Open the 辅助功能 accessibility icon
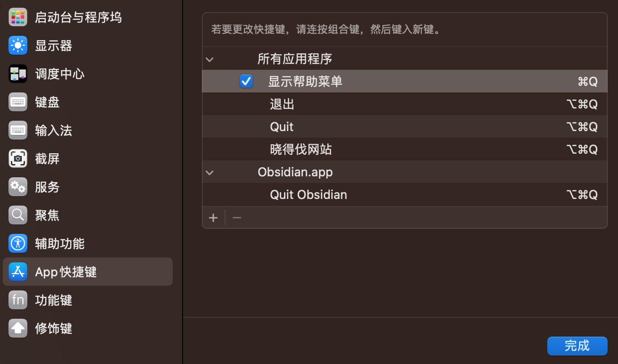Screen dimensions: 618x364 click(18, 244)
